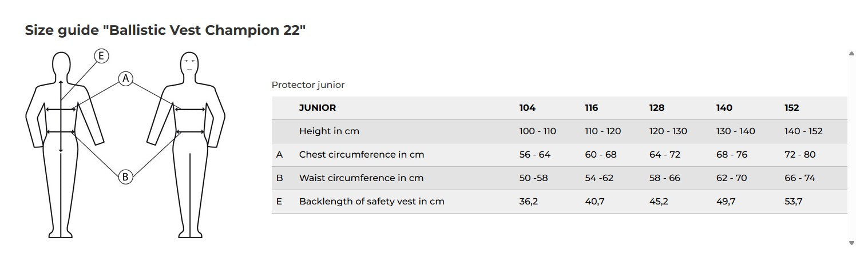Select size 128 column header
This screenshot has width=868, height=257.
[656, 107]
